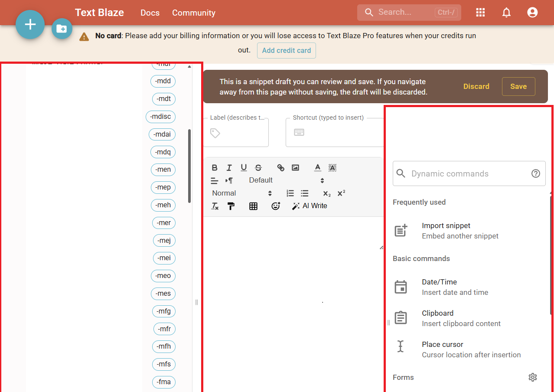Open the notifications bell
The height and width of the screenshot is (392, 554).
(506, 13)
